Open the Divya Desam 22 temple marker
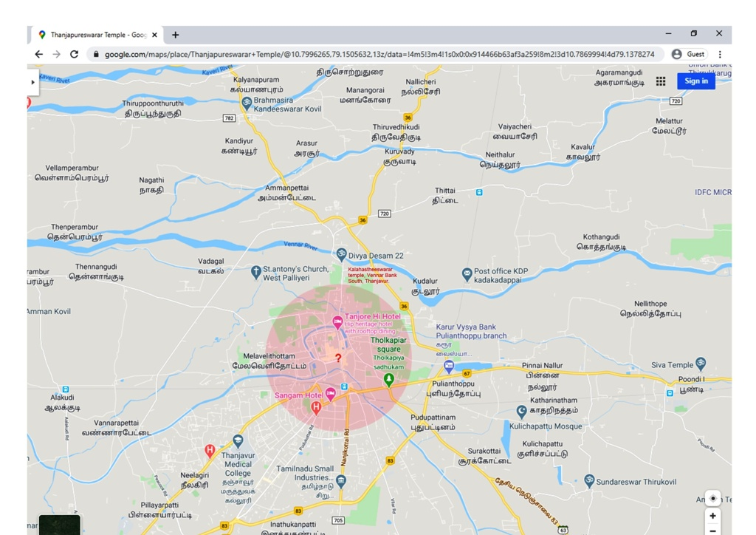This screenshot has width=756, height=535. pyautogui.click(x=341, y=254)
